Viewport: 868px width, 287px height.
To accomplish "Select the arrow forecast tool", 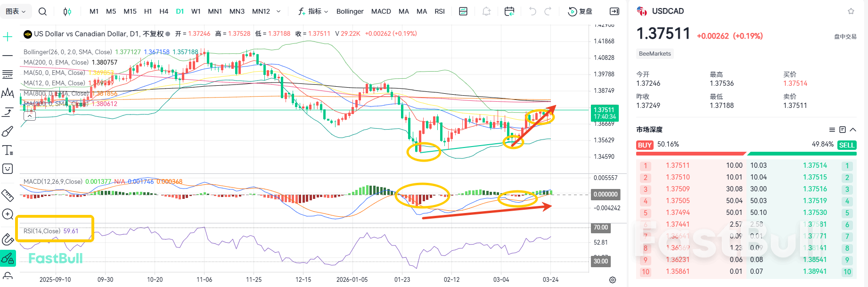I will tap(8, 112).
